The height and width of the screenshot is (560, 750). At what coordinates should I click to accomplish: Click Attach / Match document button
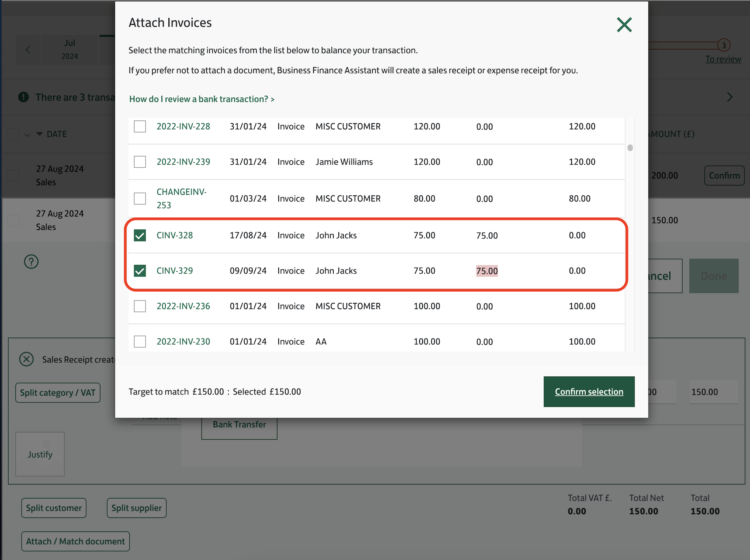pyautogui.click(x=75, y=541)
